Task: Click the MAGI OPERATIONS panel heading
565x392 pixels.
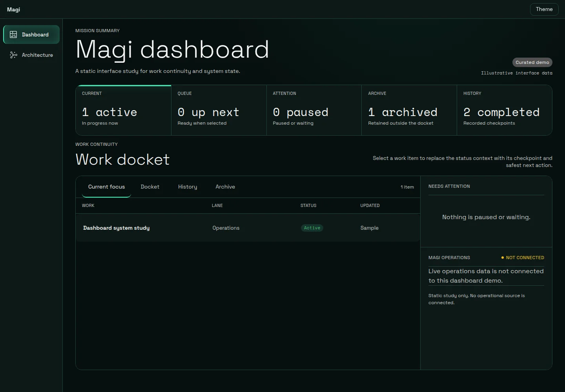Action: point(449,258)
